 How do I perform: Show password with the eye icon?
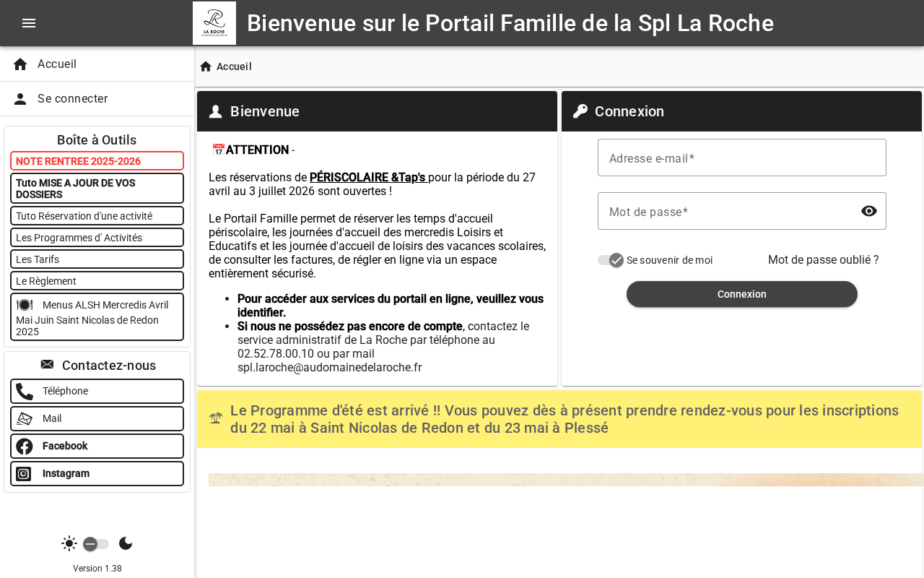(869, 211)
